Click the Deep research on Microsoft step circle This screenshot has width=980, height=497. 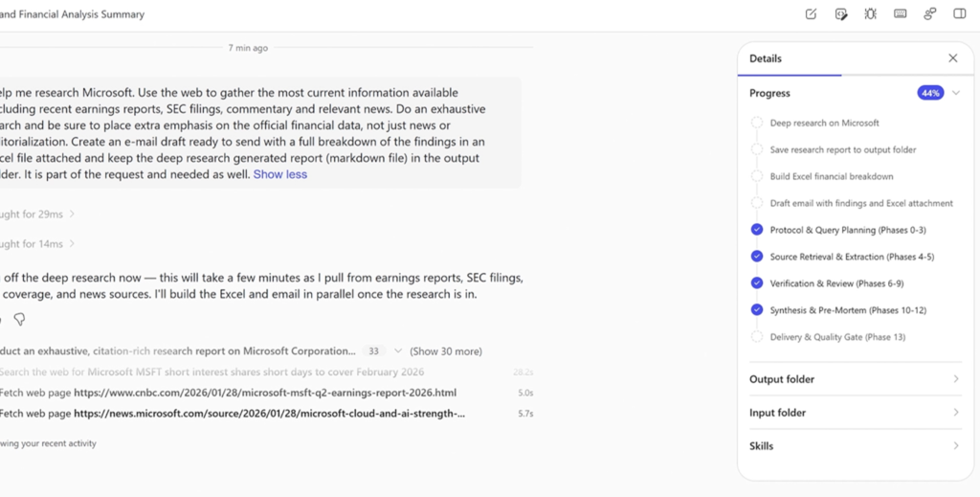(757, 123)
